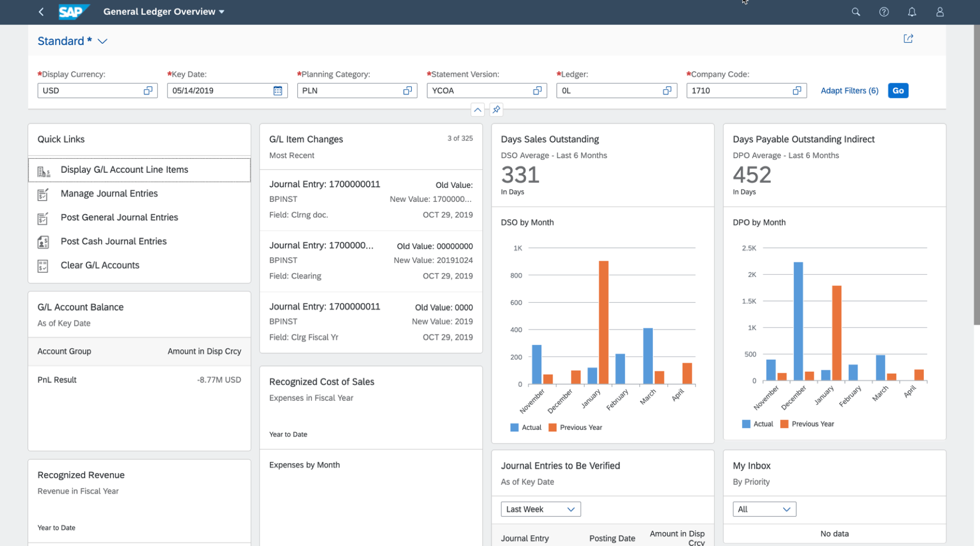Click the Actual legend swatch in DSO chart

(514, 428)
